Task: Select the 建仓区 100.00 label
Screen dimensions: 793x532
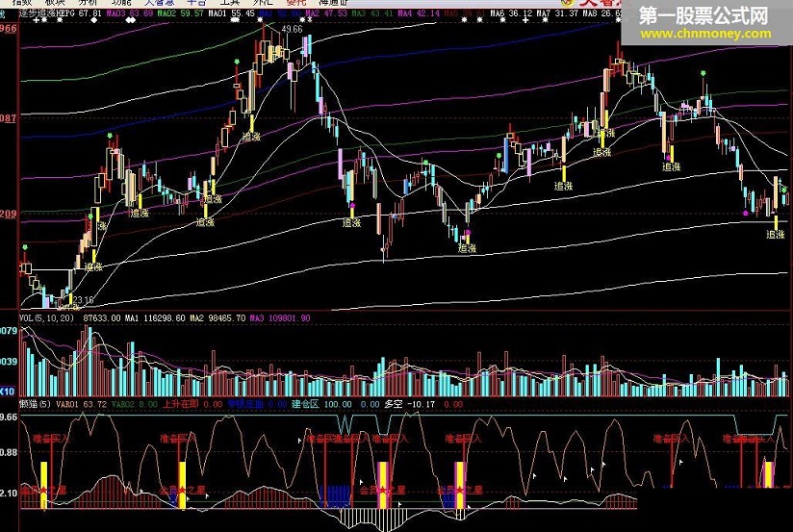Action: (321, 404)
